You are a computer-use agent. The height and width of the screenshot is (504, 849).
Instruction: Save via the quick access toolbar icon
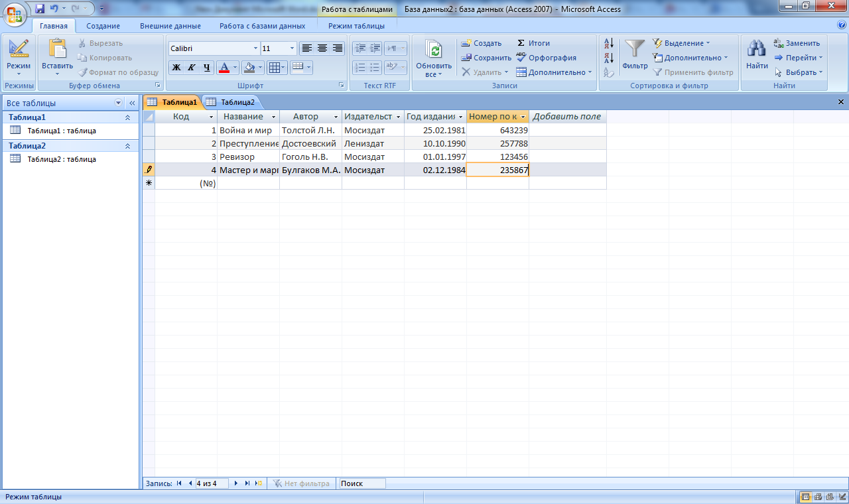pyautogui.click(x=40, y=9)
